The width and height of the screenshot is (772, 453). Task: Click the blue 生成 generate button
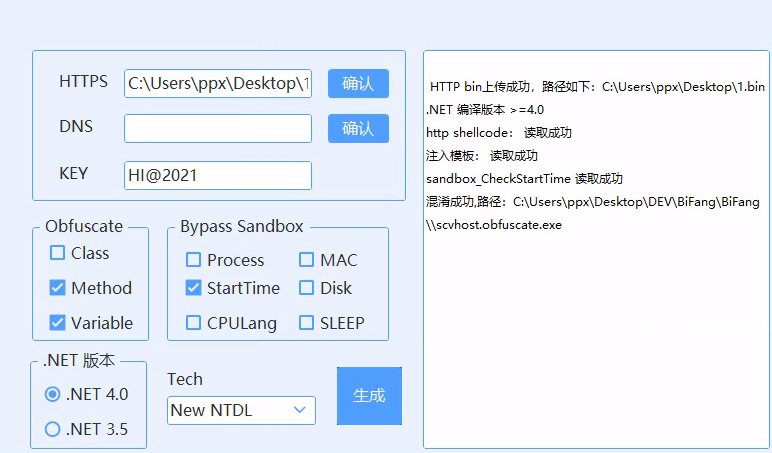click(369, 395)
